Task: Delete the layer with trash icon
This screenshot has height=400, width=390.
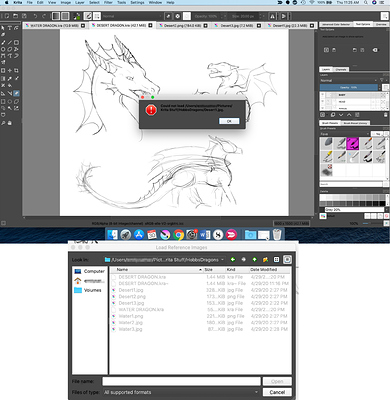Action: coord(386,115)
